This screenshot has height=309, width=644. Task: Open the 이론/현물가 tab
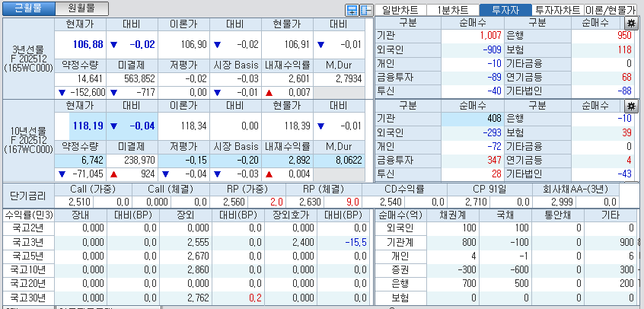pyautogui.click(x=611, y=10)
